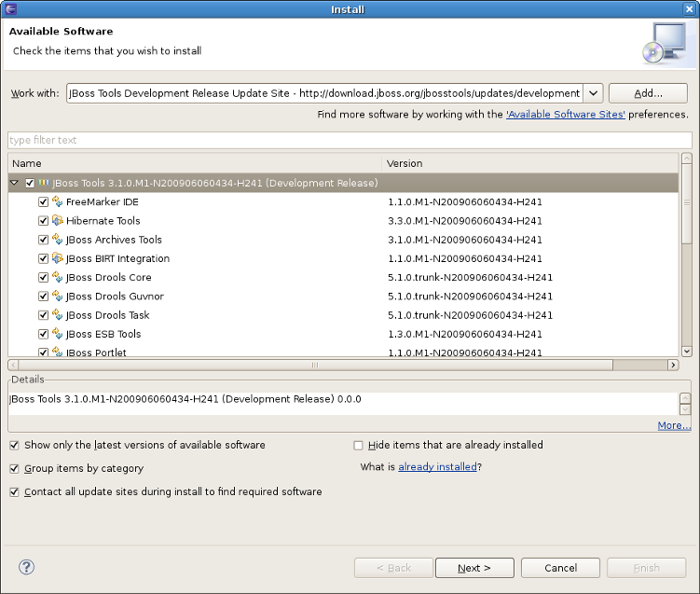
Task: Open the Available Software Sites link
Action: click(x=565, y=115)
